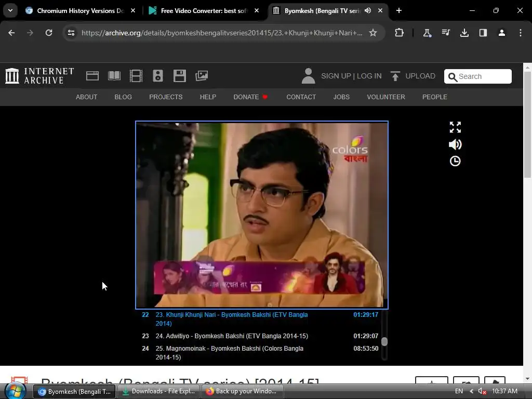Open the PROJECTS menu item
The image size is (532, 399).
(x=166, y=97)
